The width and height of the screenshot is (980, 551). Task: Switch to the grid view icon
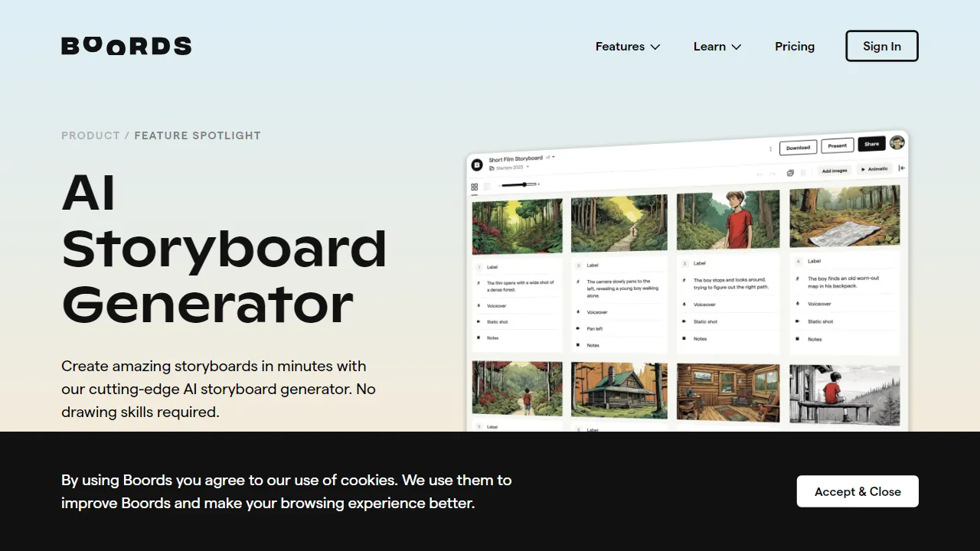[x=475, y=187]
